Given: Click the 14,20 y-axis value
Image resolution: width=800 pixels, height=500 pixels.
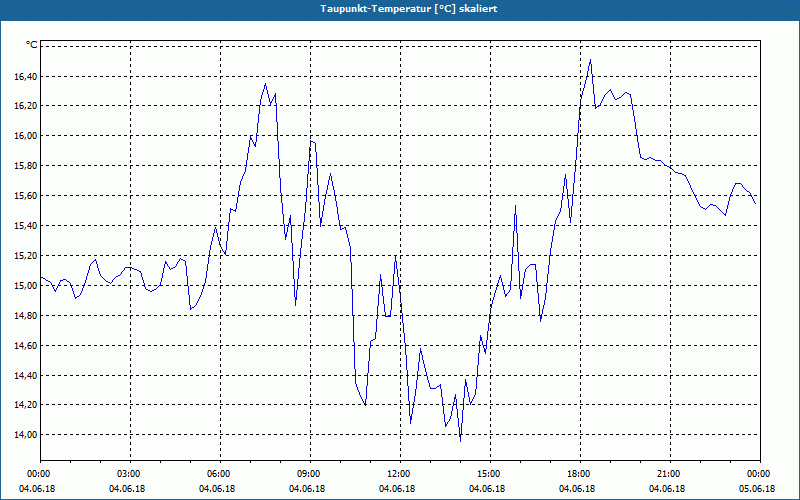Looking at the screenshot, I should 24,405.
